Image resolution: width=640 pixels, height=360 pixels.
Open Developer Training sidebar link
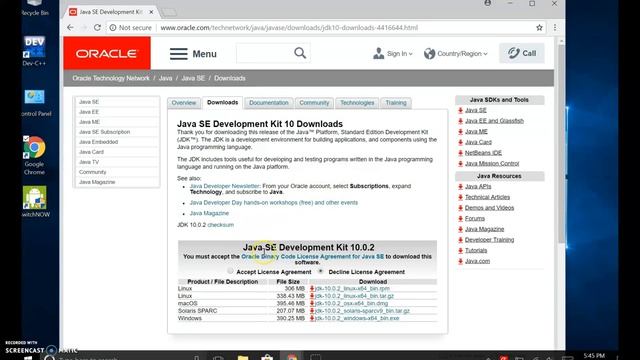489,240
